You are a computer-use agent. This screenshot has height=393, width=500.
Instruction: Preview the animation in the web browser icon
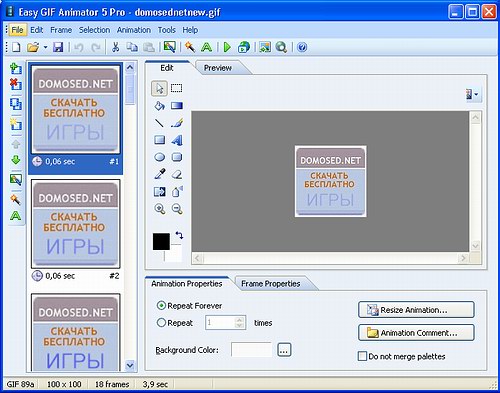pyautogui.click(x=244, y=47)
